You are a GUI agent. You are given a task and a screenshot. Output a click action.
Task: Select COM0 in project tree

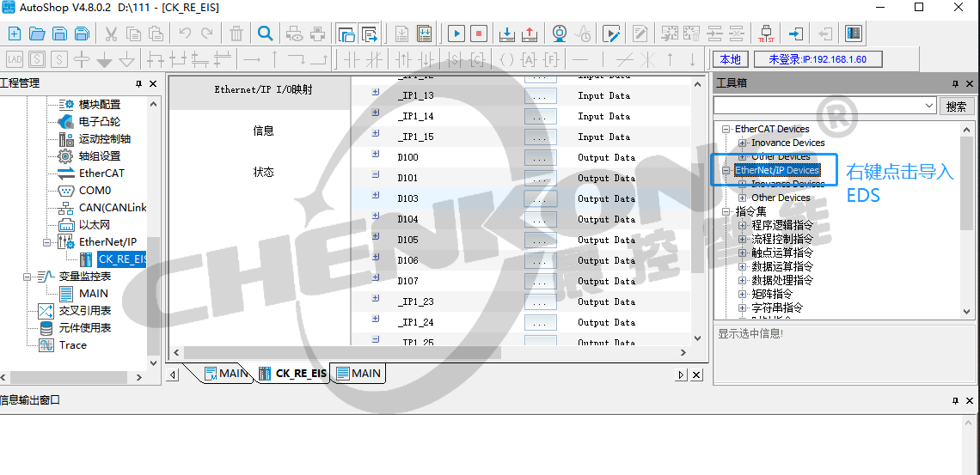[x=95, y=191]
